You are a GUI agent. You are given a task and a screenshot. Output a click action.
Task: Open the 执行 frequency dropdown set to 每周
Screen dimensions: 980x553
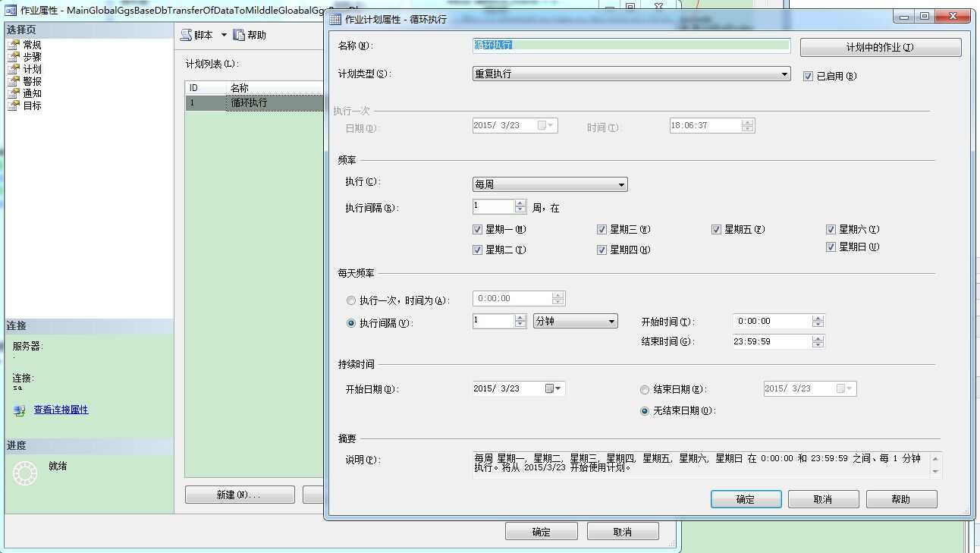coord(550,184)
